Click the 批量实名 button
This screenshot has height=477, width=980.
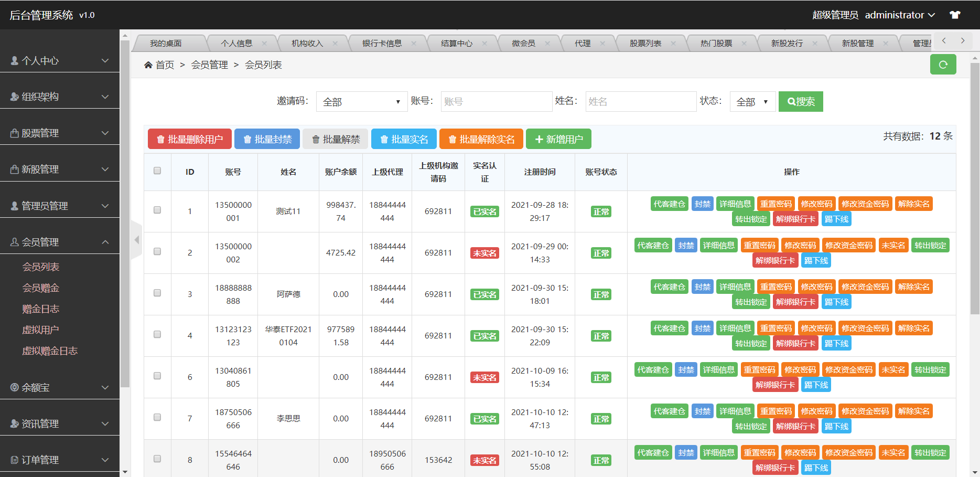[x=404, y=139]
